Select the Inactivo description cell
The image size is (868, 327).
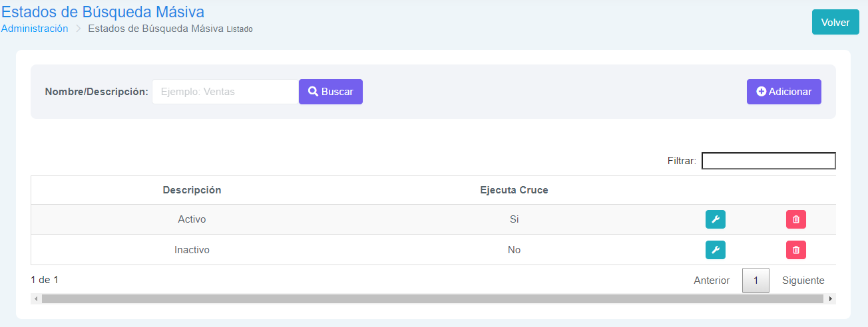192,250
